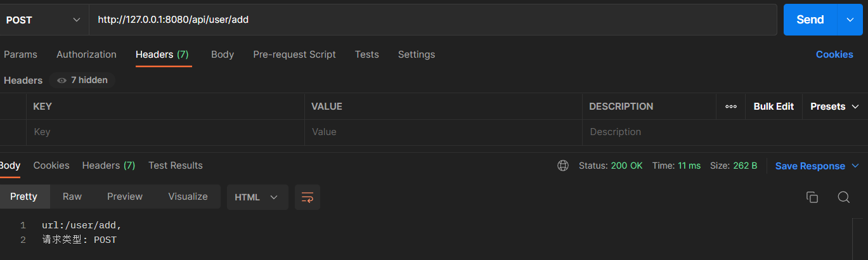Copy response body with copy icon

pyautogui.click(x=812, y=197)
